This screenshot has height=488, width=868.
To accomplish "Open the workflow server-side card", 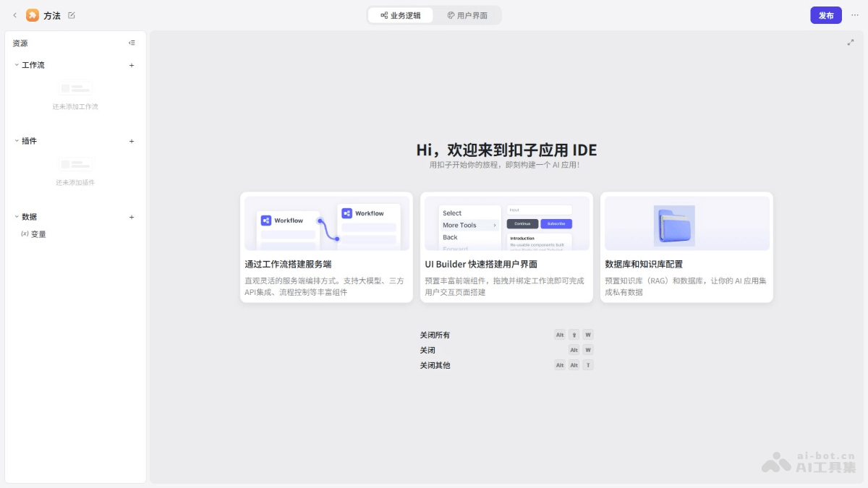I will point(326,247).
